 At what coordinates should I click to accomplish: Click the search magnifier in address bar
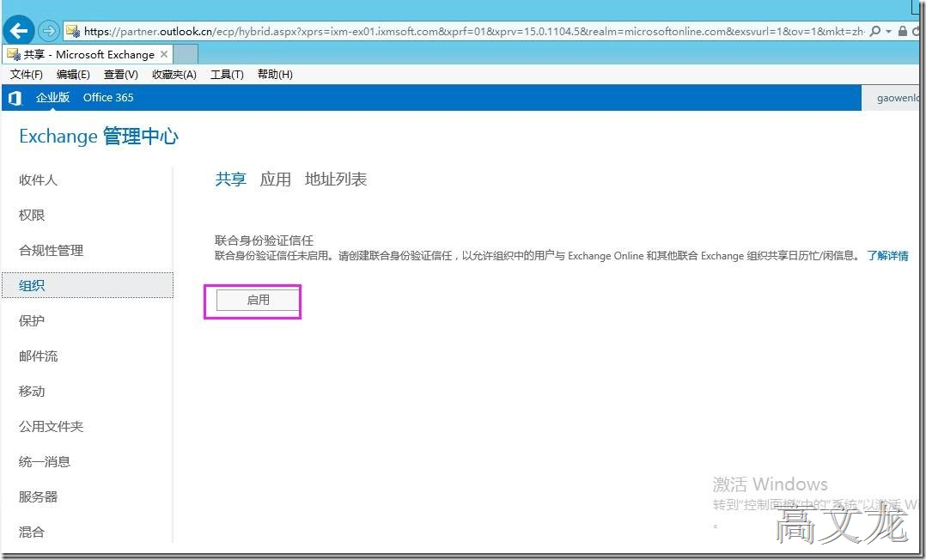(875, 31)
